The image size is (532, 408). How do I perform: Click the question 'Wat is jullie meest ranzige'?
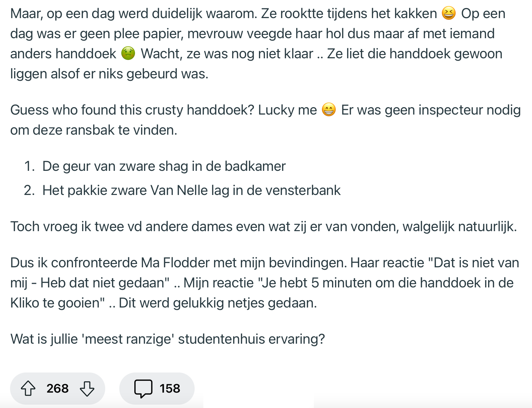pos(168,339)
